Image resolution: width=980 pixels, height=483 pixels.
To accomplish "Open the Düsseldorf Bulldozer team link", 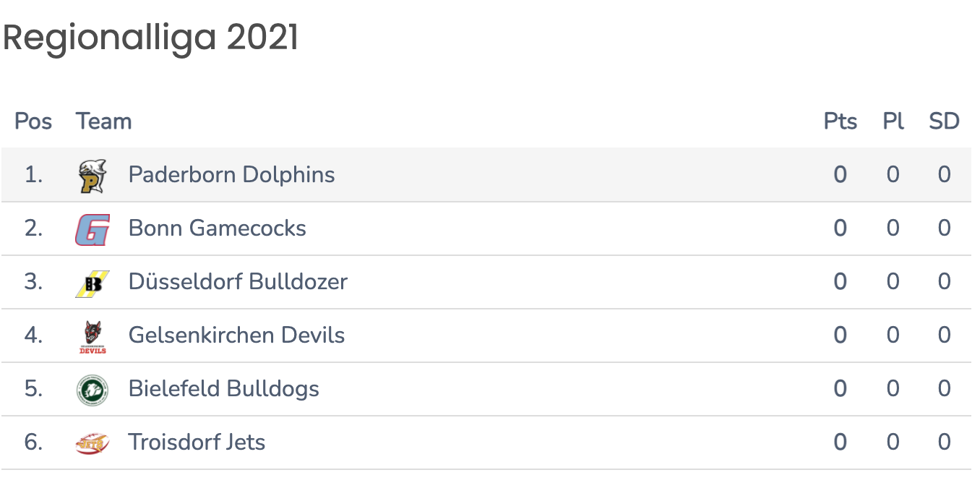I will [x=238, y=282].
